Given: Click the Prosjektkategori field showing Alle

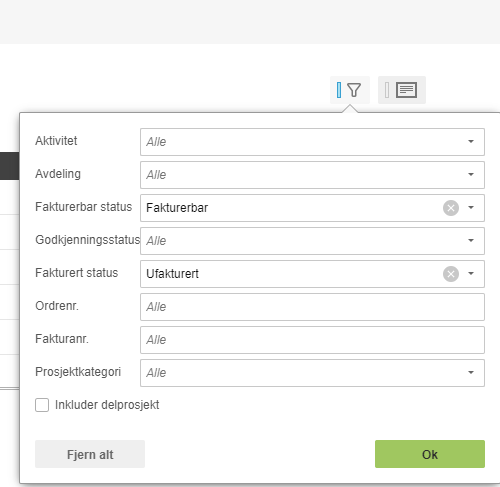Looking at the screenshot, I should (x=312, y=373).
